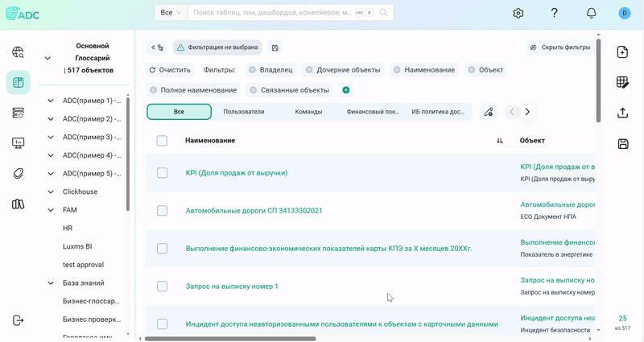Click Фильтрация не выбрана button

click(x=217, y=47)
